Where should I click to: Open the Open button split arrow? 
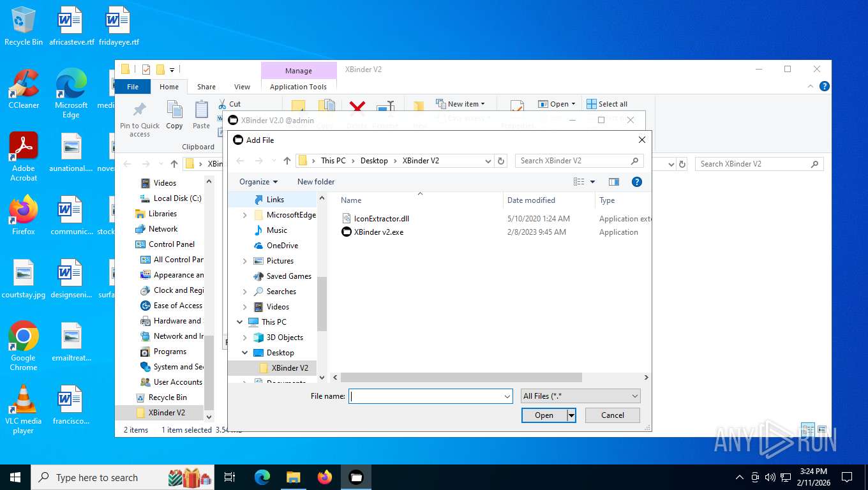tap(571, 415)
